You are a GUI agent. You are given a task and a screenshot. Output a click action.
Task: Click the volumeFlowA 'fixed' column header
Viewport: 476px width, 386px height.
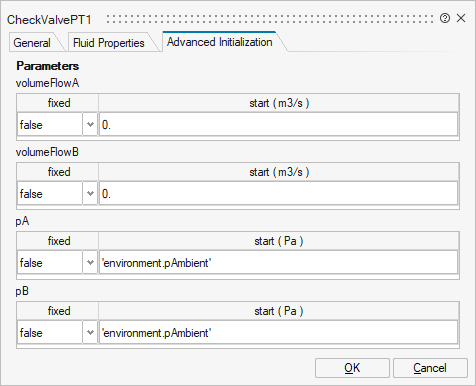(58, 103)
